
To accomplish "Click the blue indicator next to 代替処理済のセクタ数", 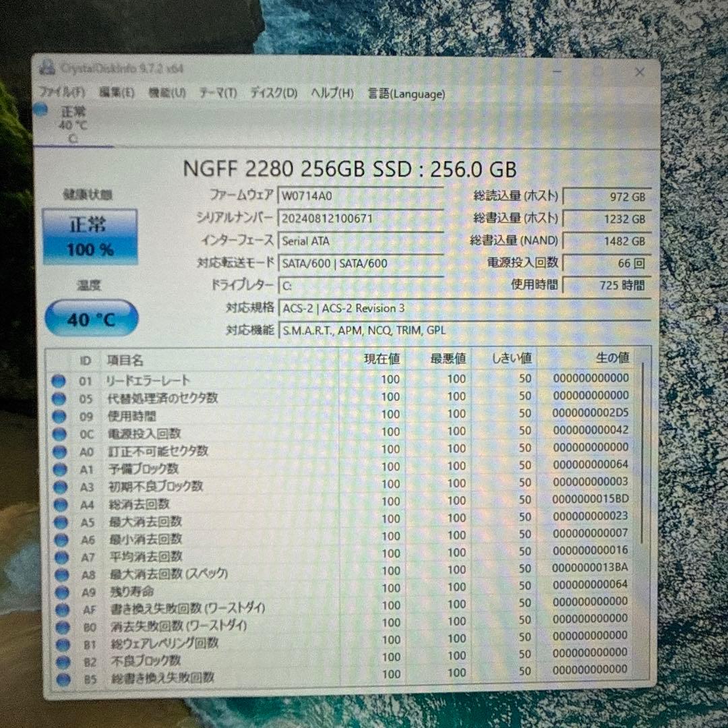I will 63,398.
